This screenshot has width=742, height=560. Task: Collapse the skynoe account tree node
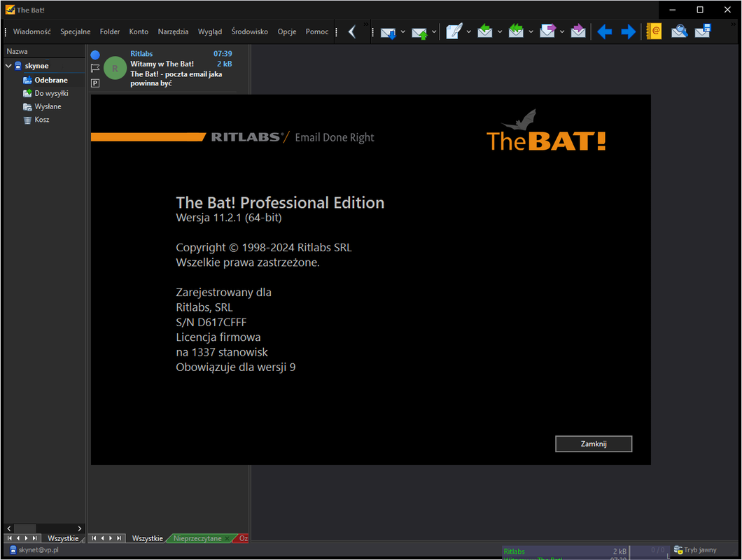click(x=8, y=66)
